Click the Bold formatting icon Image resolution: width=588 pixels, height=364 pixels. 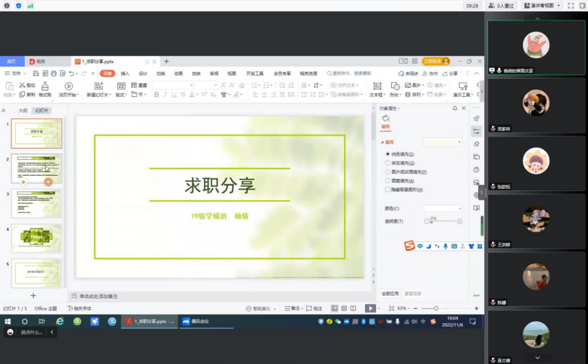tap(157, 95)
